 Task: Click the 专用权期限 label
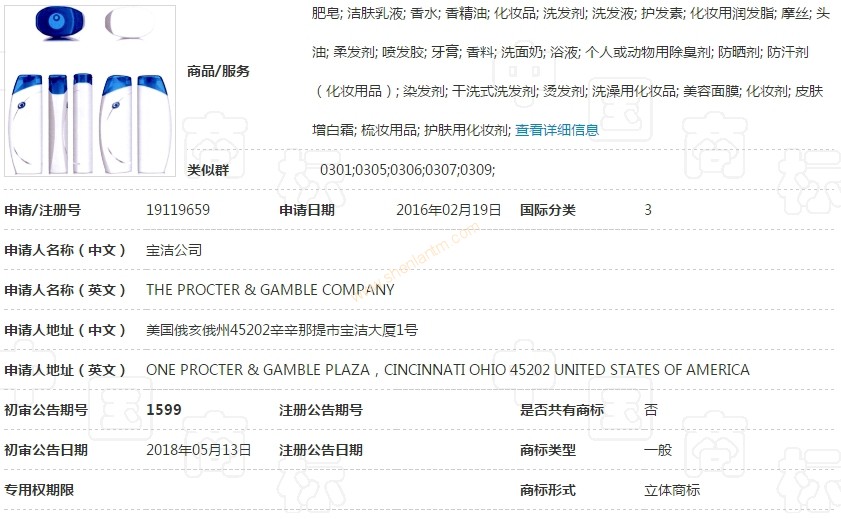click(x=39, y=490)
